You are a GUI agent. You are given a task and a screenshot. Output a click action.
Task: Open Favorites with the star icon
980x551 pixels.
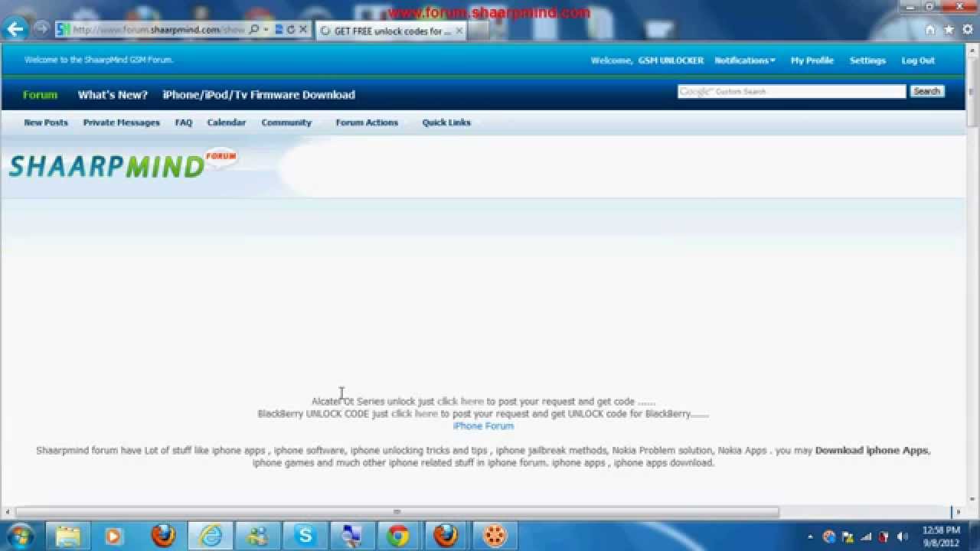point(949,30)
